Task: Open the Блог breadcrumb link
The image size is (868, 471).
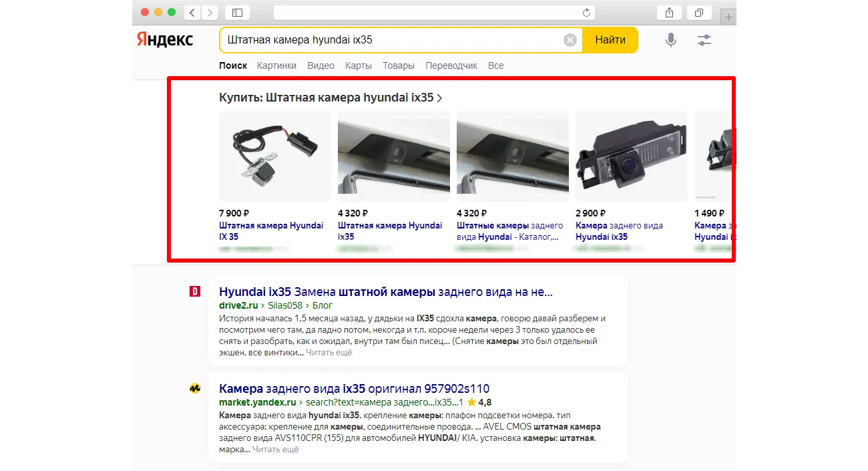Action: [x=322, y=305]
